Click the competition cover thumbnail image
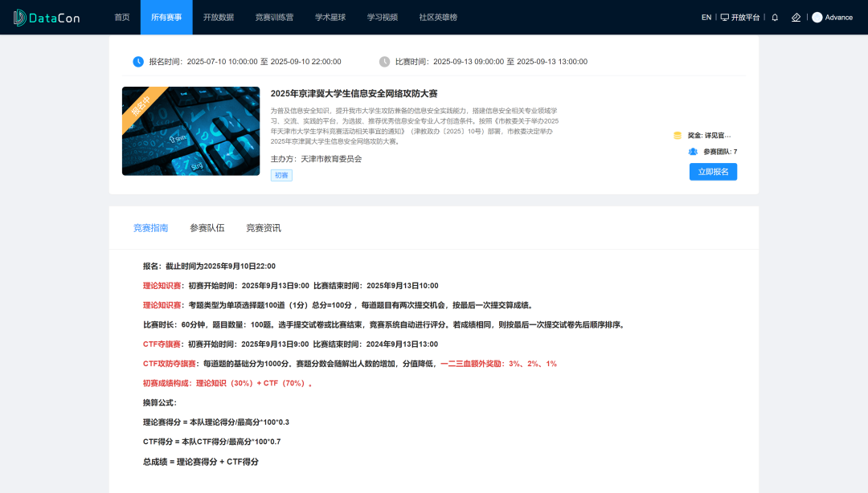Image resolution: width=868 pixels, height=493 pixels. 190,131
